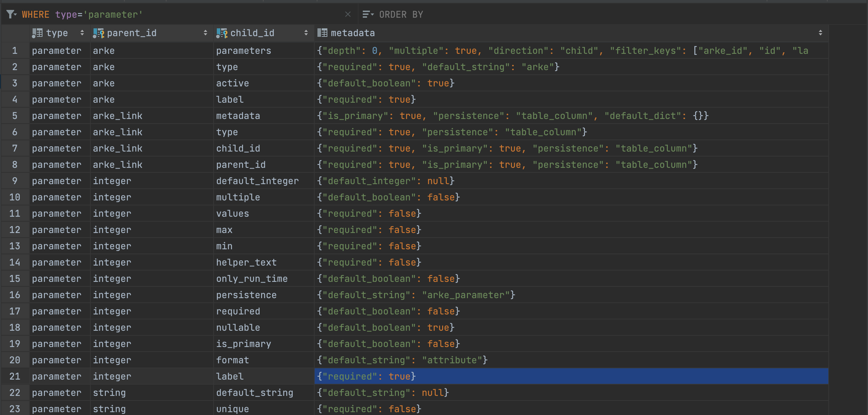Screen dimensions: 868x415
Task: Clear the WHERE filter with the X icon
Action: click(348, 14)
